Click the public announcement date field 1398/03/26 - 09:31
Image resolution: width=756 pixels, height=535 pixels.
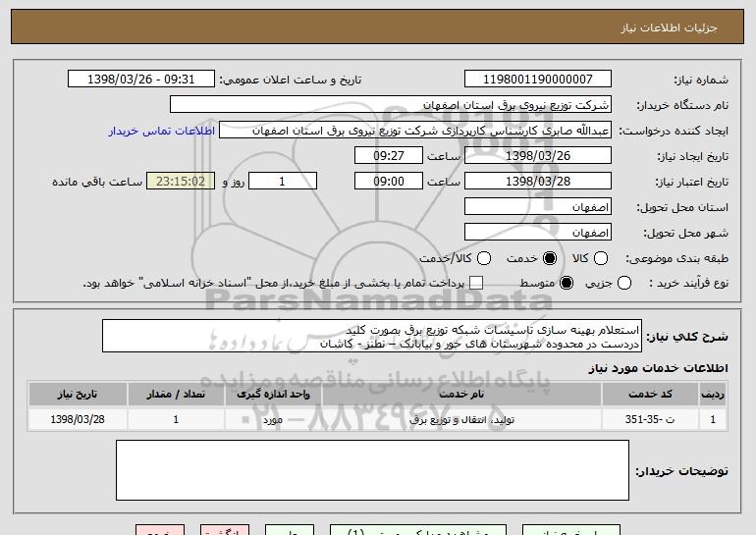(x=141, y=80)
